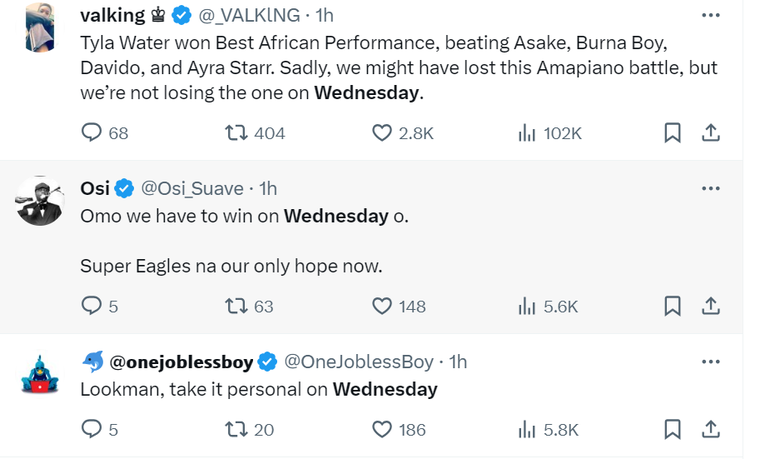Open more options menu on Osi's tweet
The image size is (770, 459).
pos(711,188)
